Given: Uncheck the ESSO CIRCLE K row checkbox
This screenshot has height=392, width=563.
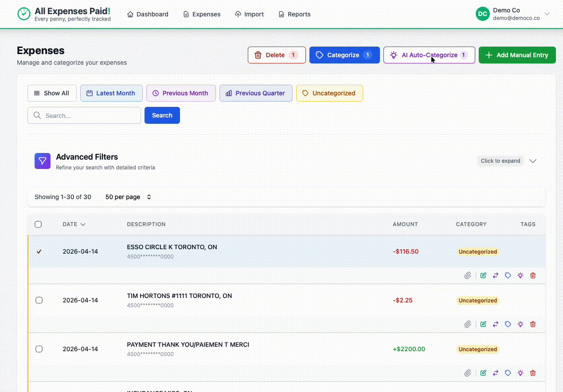Looking at the screenshot, I should pyautogui.click(x=39, y=251).
